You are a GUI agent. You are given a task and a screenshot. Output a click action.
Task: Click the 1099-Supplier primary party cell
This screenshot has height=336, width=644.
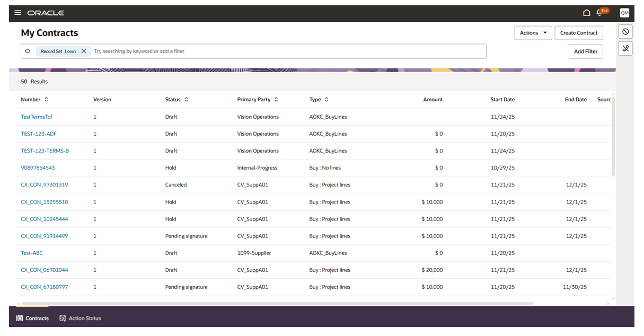point(254,253)
